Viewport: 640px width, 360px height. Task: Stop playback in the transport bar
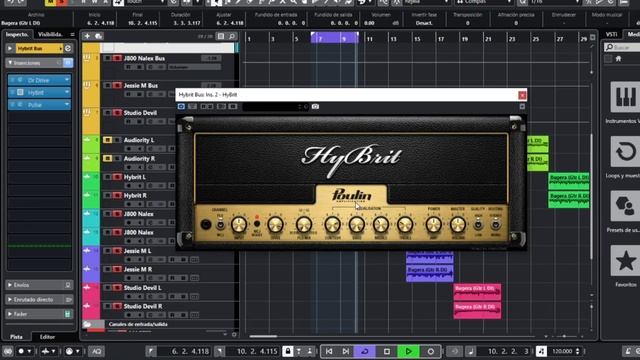click(387, 351)
